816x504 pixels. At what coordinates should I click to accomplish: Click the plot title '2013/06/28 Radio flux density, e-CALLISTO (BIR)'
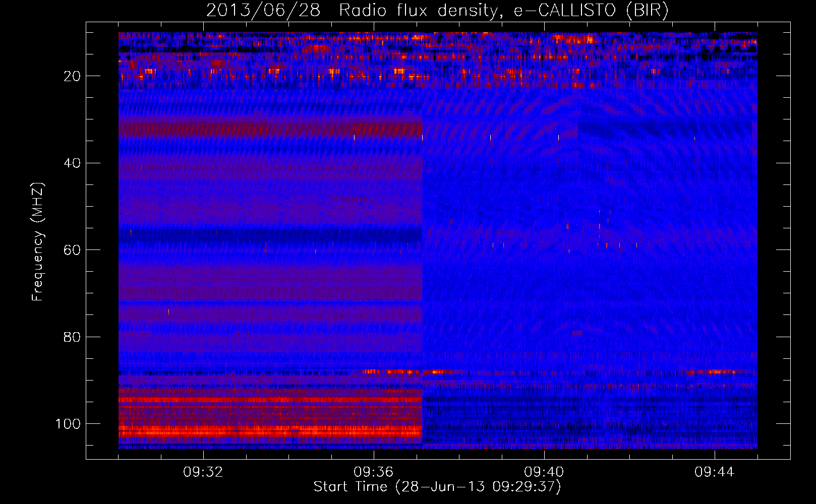pos(437,10)
